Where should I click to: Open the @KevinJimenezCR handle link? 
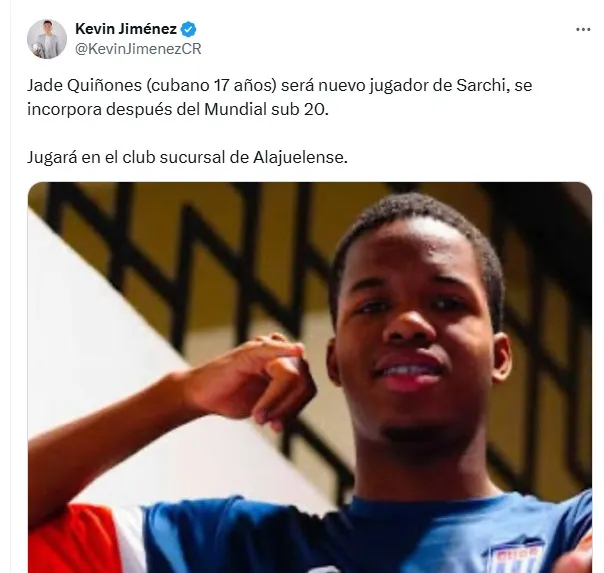coord(138,49)
